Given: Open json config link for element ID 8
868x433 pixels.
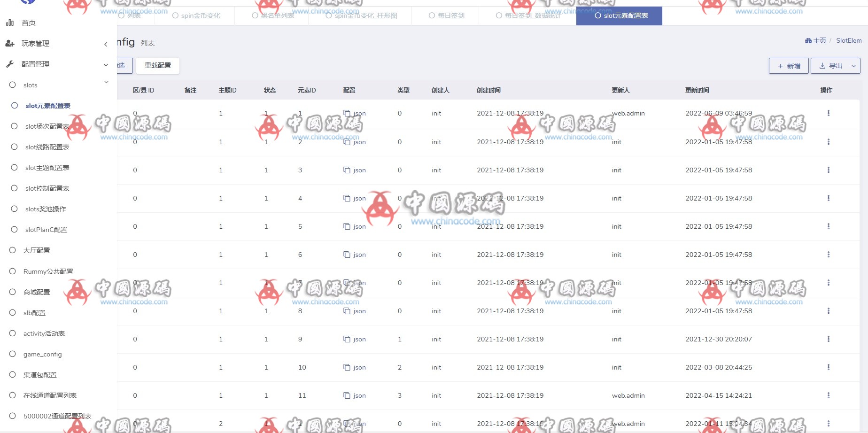Looking at the screenshot, I should (359, 311).
